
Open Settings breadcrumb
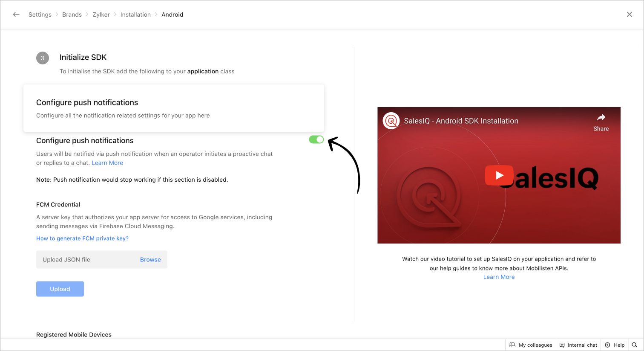coord(40,15)
